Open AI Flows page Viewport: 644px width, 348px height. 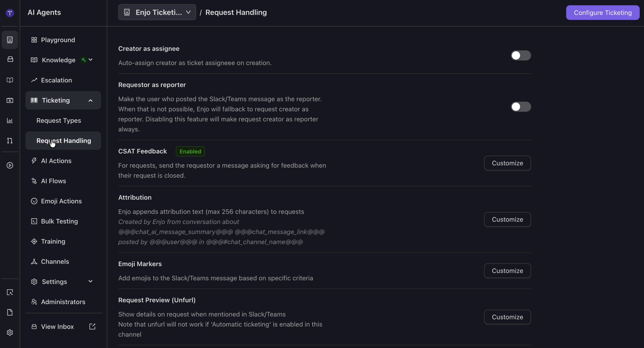click(x=63, y=181)
